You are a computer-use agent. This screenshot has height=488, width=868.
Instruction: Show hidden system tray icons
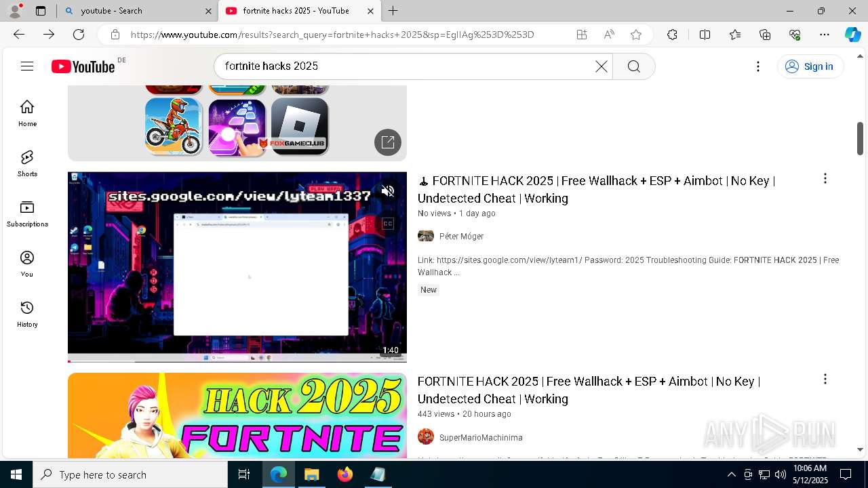731,474
